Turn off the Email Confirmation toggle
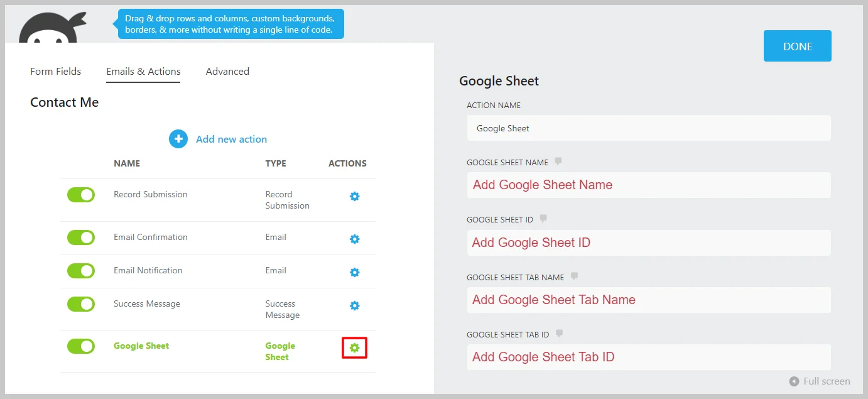 (x=81, y=238)
